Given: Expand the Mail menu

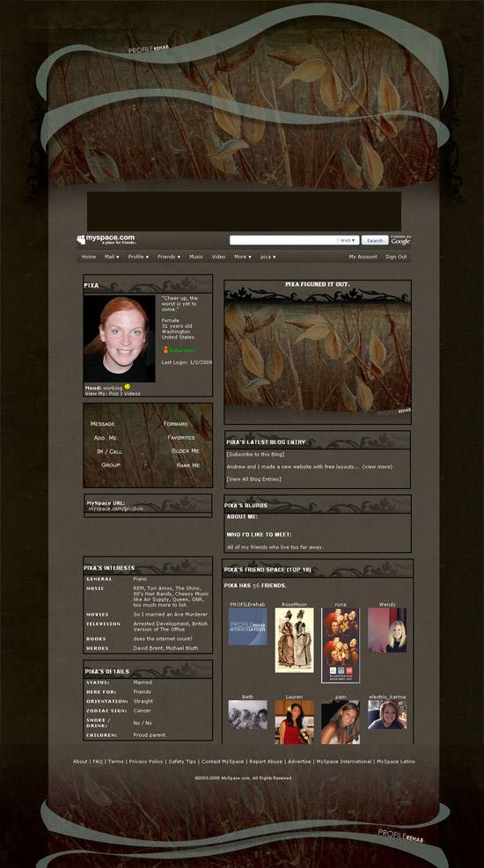Looking at the screenshot, I should [x=112, y=257].
